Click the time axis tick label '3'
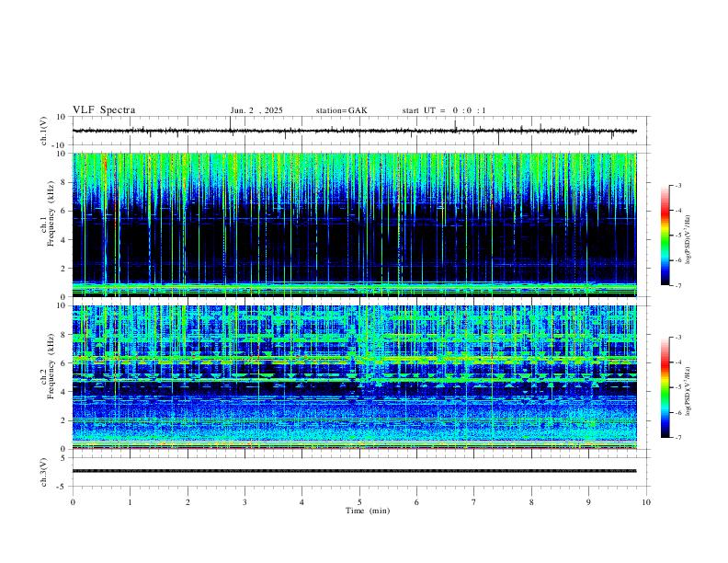Image resolution: width=728 pixels, height=563 pixels. pos(245,502)
